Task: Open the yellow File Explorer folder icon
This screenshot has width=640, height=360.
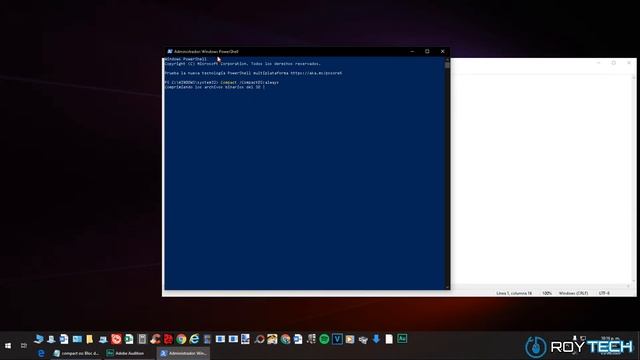Action: [89, 339]
